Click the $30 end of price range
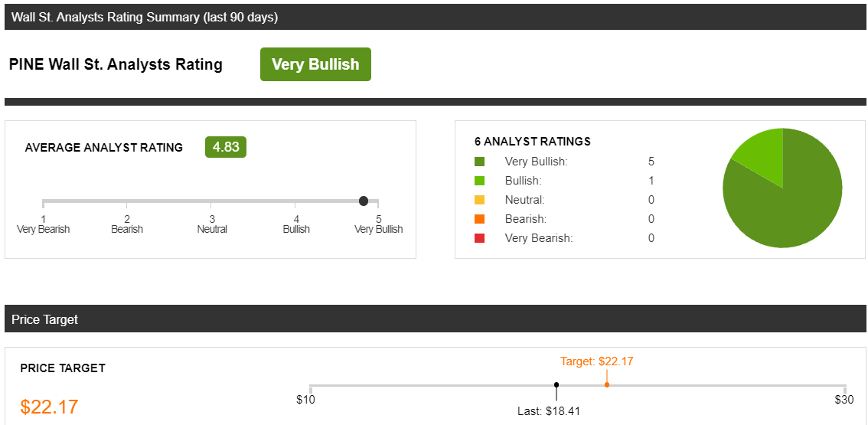Screen dimensions: 868x425 844,400
